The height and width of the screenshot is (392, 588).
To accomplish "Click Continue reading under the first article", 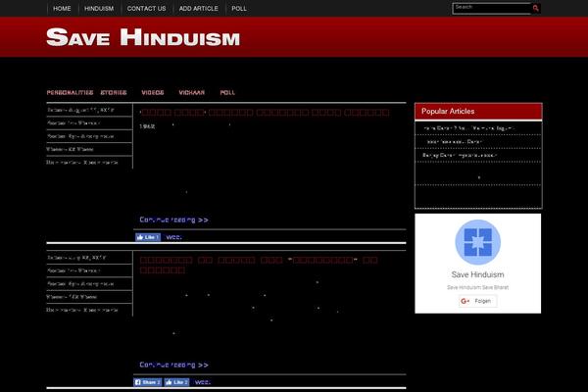I will [x=173, y=220].
